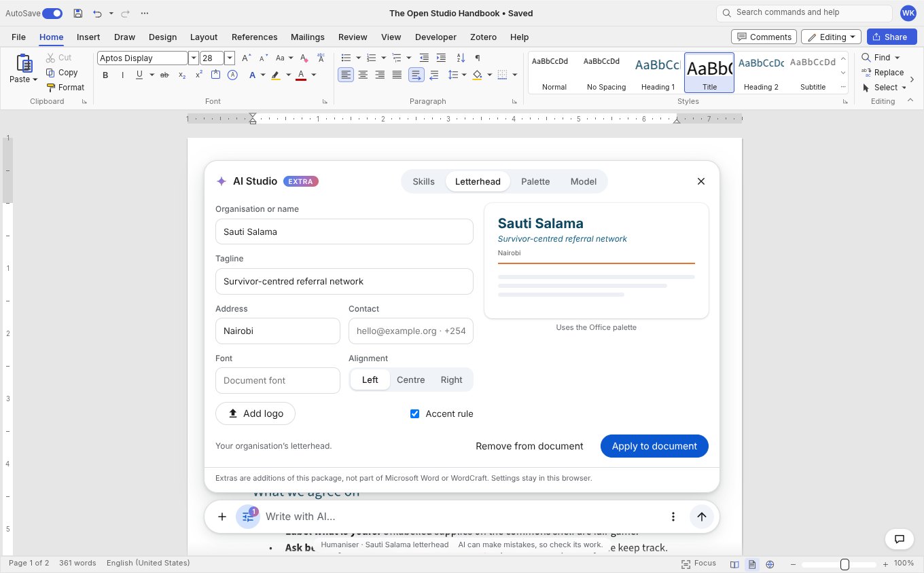
Task: Open the floating comments bubble button
Action: tap(900, 540)
